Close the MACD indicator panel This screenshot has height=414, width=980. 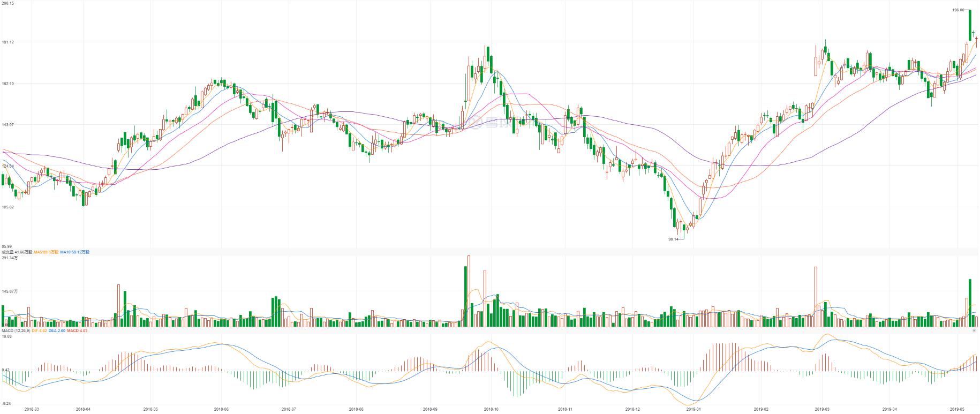pyautogui.click(x=974, y=331)
